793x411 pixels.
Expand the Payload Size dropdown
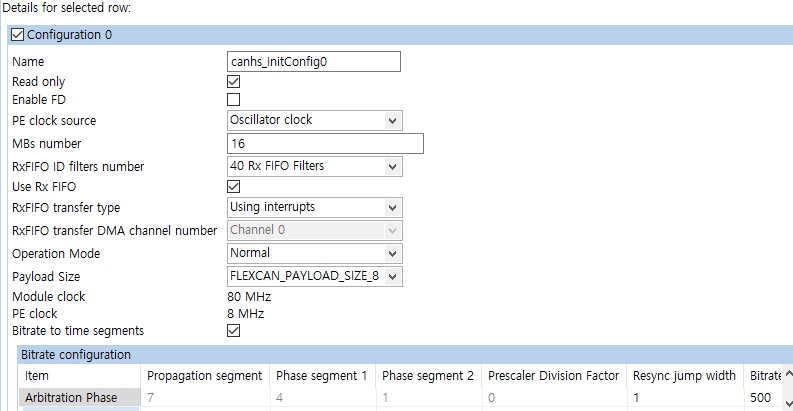pyautogui.click(x=393, y=276)
